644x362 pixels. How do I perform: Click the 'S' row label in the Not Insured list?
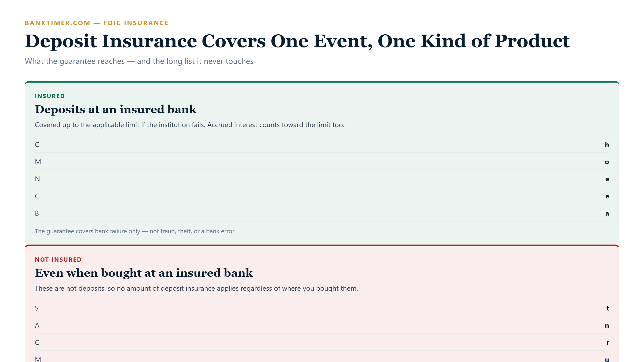(37, 308)
